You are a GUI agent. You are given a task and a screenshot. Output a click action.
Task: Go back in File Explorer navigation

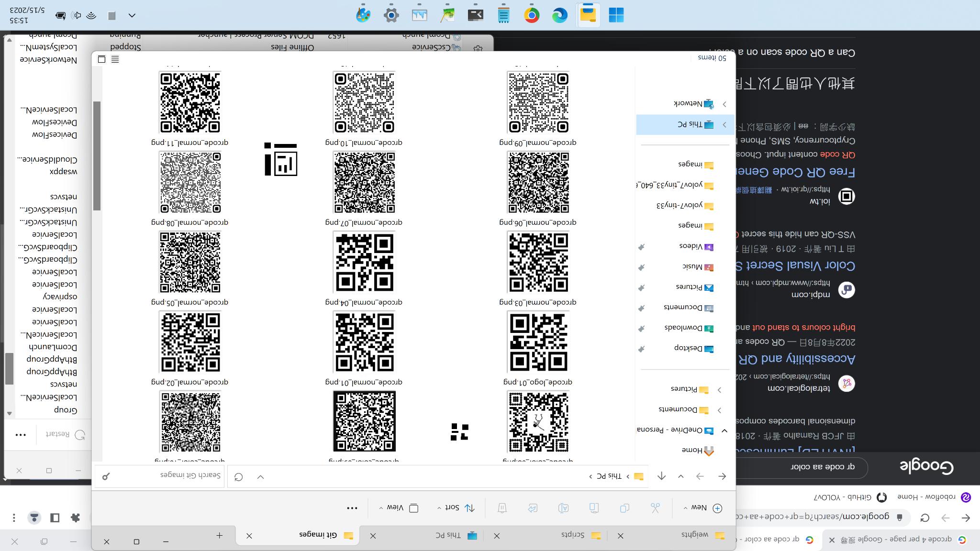pos(722,476)
